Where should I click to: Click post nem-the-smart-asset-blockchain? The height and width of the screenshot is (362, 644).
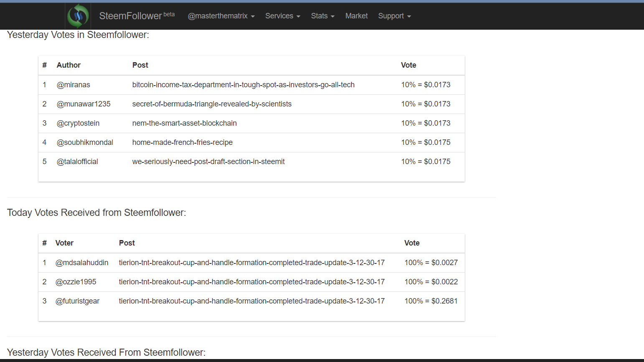(x=184, y=123)
